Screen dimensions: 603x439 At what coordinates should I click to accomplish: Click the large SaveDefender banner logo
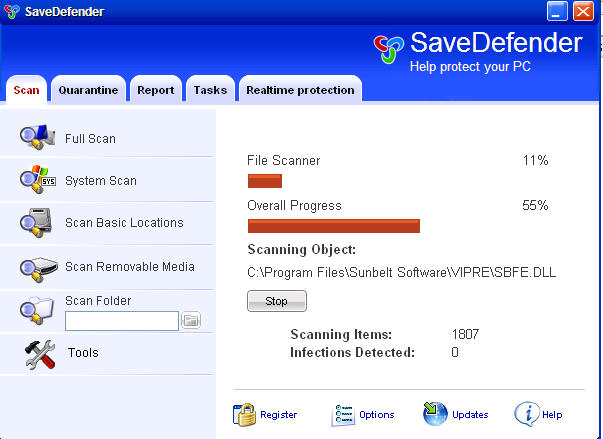click(x=388, y=48)
